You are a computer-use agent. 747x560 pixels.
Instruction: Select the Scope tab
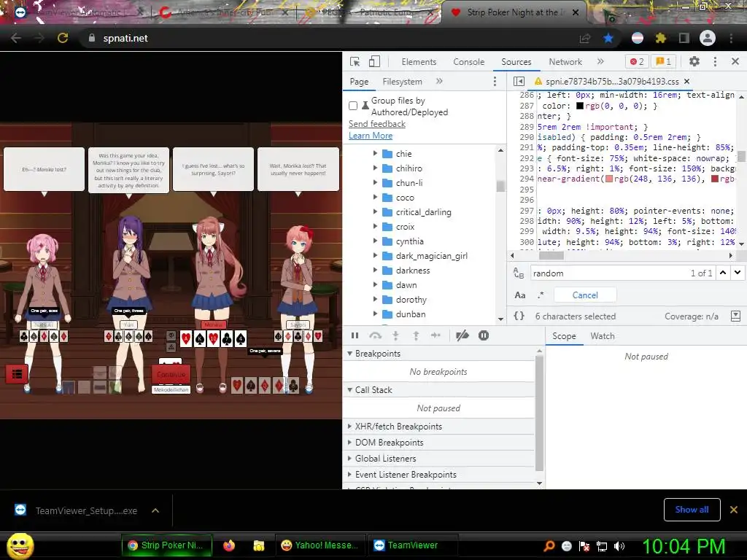[x=564, y=336]
